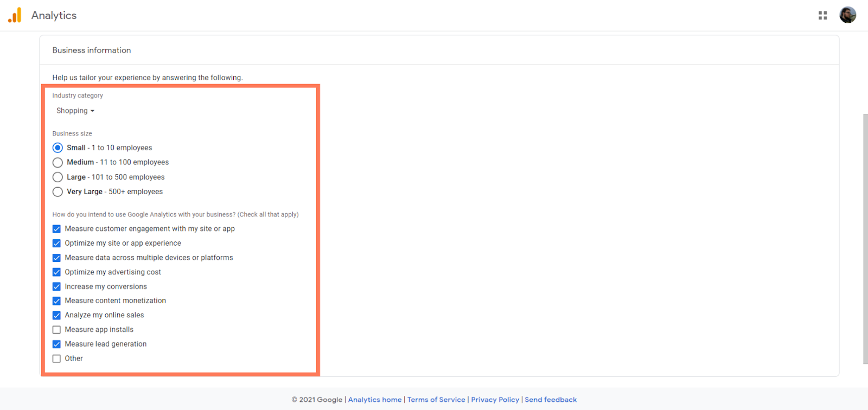Click the Google Analytics logo icon
This screenshot has width=868, height=410.
coord(15,15)
